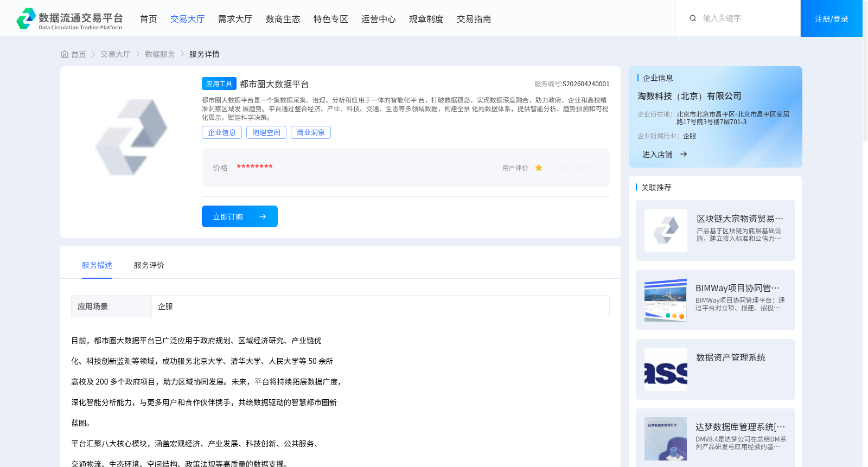Open thumbnail of BIMWay项目协同管理 recommendation
The height and width of the screenshot is (467, 868).
pyautogui.click(x=666, y=300)
